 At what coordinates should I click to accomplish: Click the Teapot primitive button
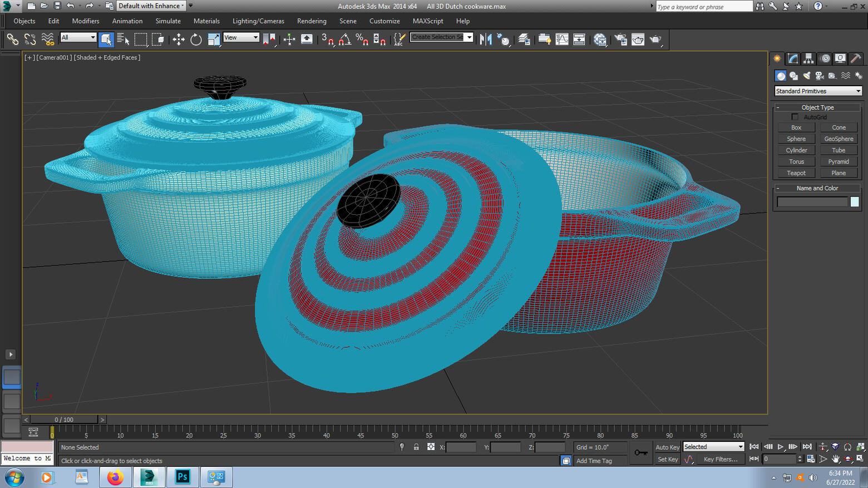796,173
